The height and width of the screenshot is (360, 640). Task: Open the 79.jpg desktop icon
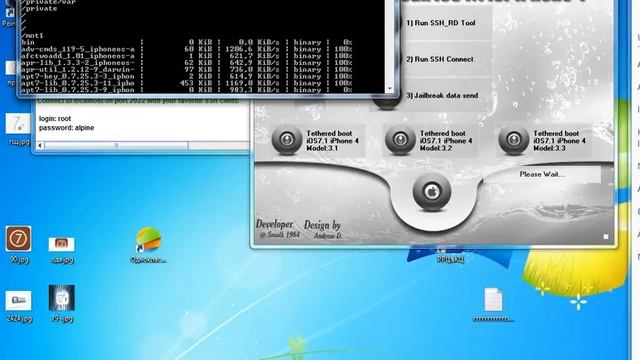(62, 304)
